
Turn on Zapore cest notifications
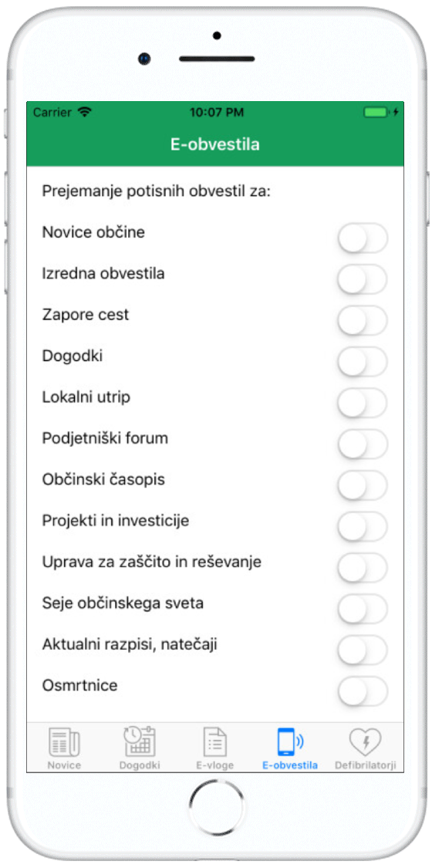click(x=363, y=320)
